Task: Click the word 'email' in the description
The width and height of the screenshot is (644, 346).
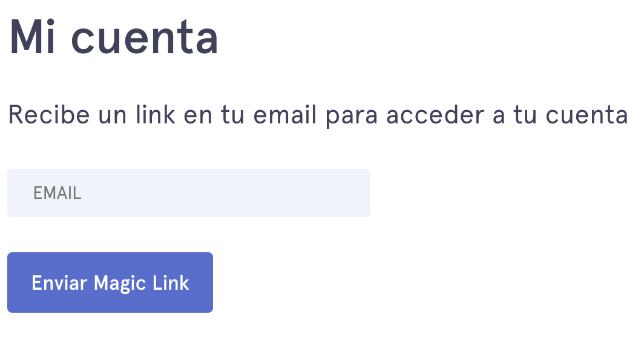Action: [284, 114]
